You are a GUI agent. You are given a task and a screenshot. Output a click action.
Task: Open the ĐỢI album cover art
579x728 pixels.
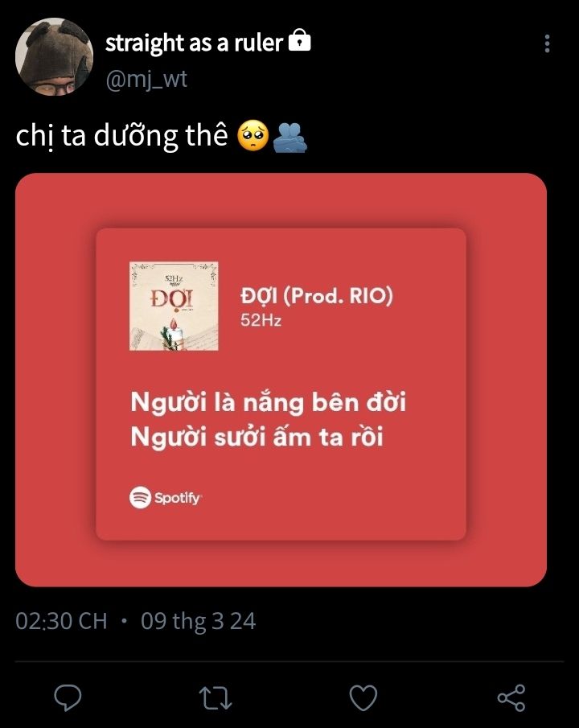174,306
